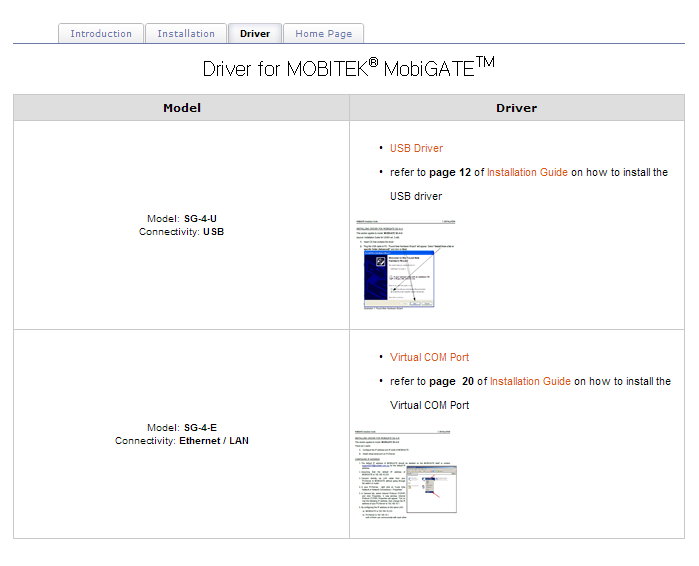Viewport: 699px width, 566px height.
Task: Open Installation Guide link in USB row
Action: [x=527, y=173]
